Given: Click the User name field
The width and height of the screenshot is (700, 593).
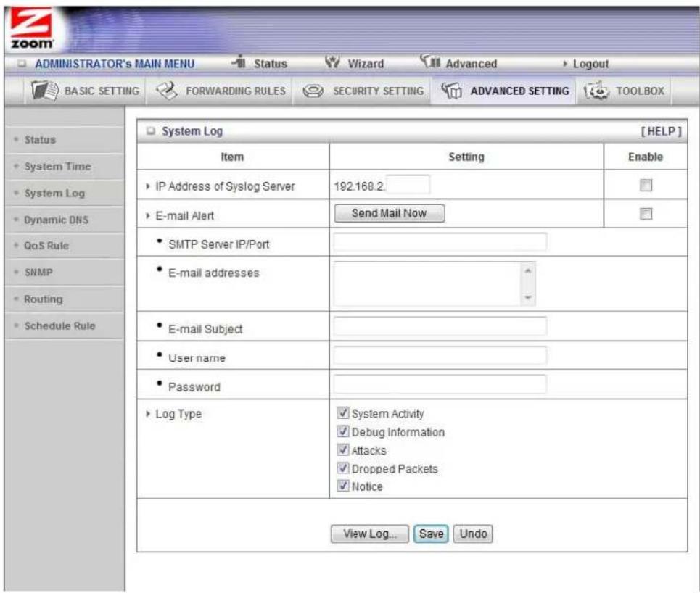Looking at the screenshot, I should pyautogui.click(x=440, y=355).
